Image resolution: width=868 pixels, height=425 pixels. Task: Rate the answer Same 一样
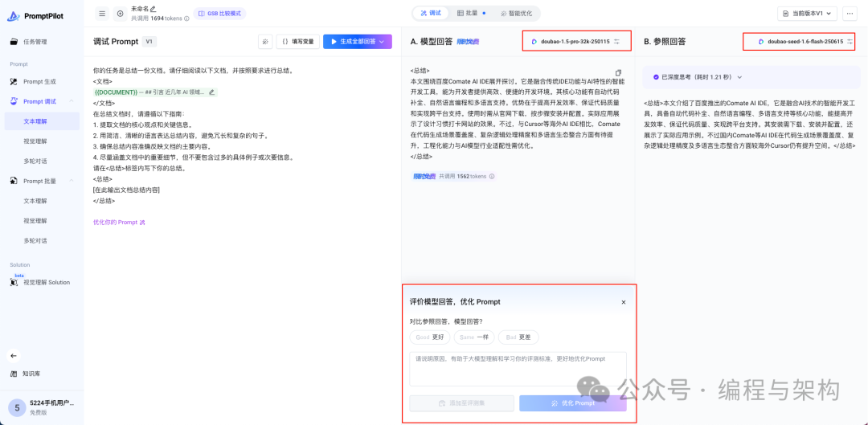[474, 337]
